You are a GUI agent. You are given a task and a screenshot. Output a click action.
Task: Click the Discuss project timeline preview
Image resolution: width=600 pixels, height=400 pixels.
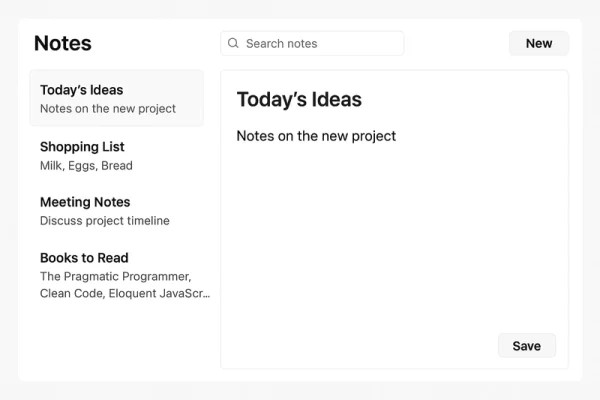(105, 221)
